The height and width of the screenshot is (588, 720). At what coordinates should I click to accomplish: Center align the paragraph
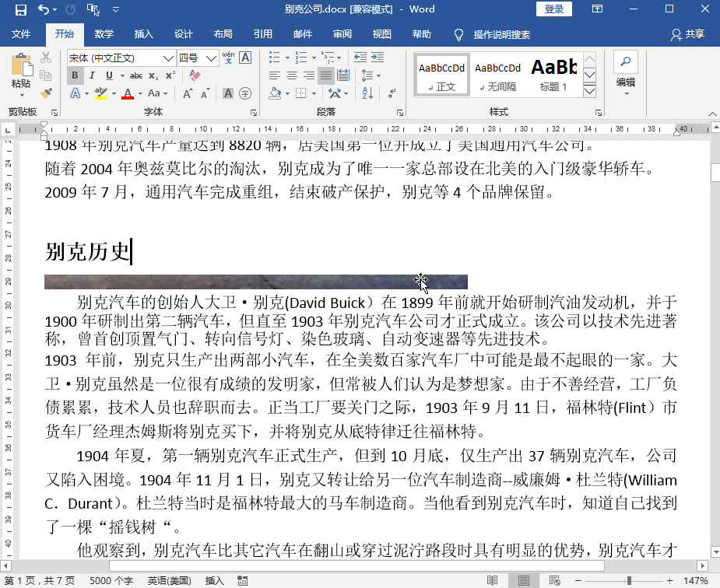click(x=292, y=75)
